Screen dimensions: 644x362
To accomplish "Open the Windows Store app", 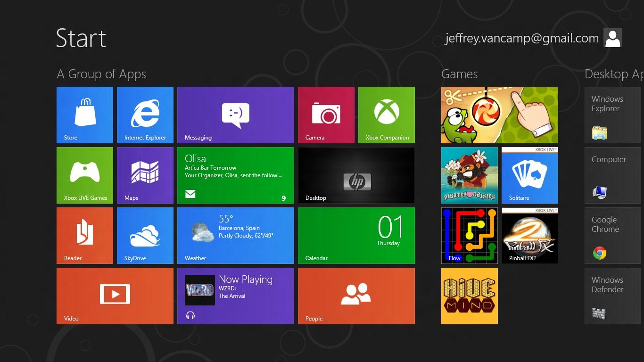I will click(85, 115).
